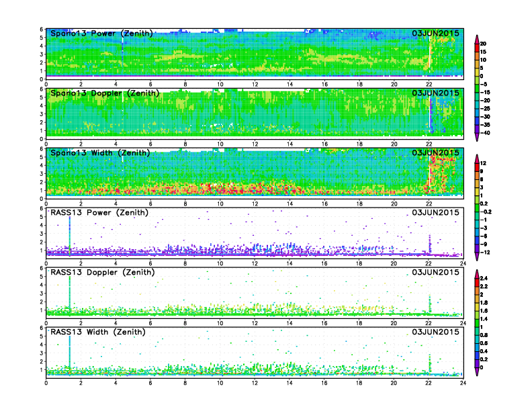Click the 12 label on the middle colorbar

483,163
